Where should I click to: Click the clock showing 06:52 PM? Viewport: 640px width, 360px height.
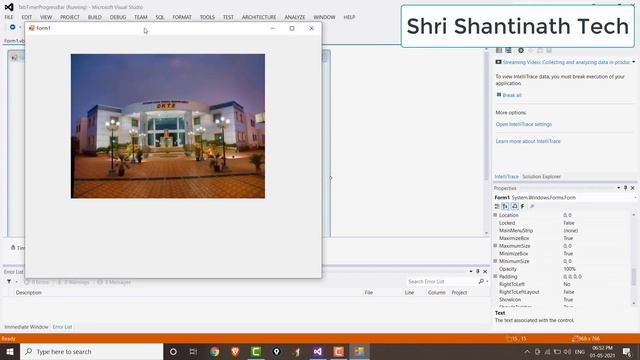[602, 348]
